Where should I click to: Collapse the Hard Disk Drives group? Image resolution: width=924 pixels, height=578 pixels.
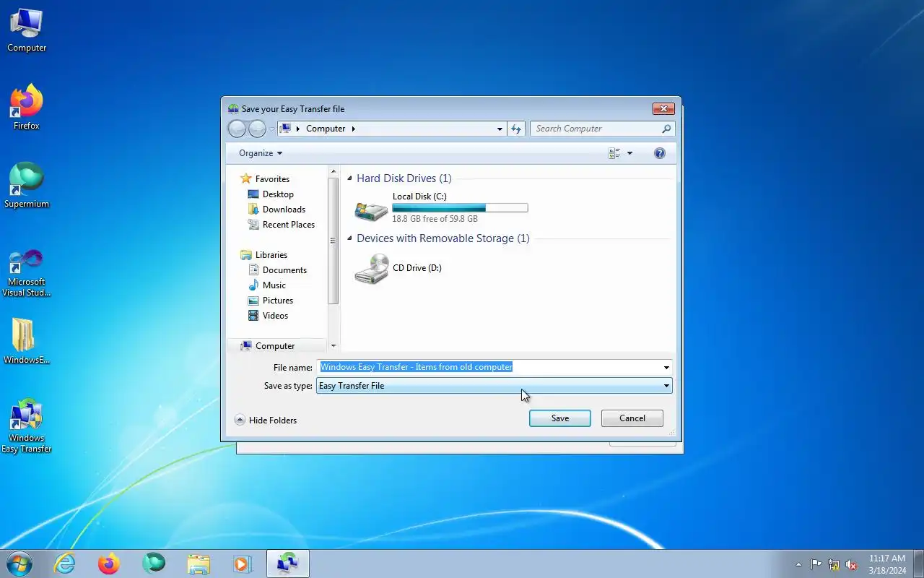[x=350, y=178]
